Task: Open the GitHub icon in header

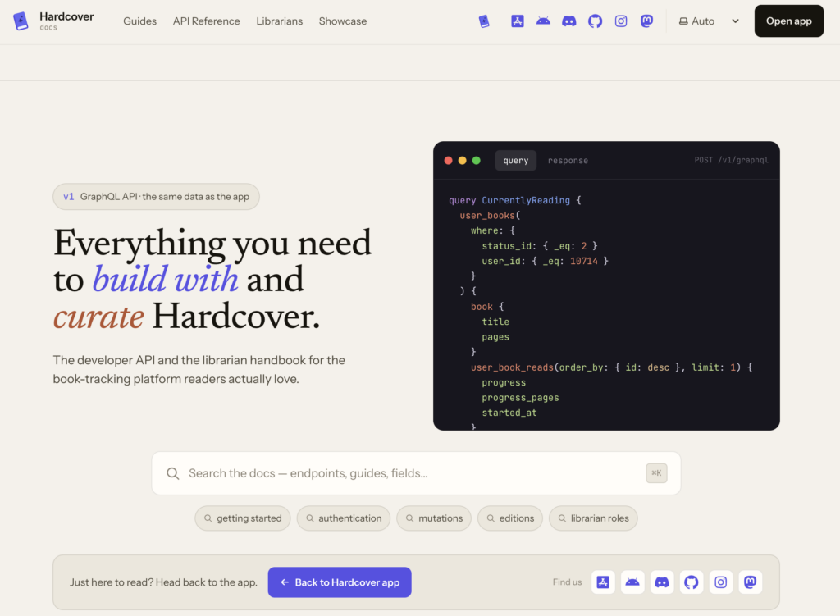Action: pos(595,21)
